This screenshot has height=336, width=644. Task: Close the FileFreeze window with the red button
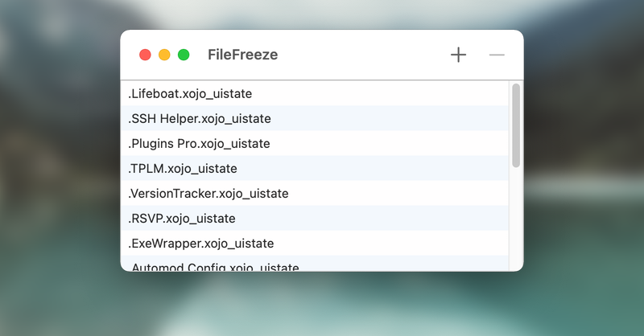pos(145,55)
